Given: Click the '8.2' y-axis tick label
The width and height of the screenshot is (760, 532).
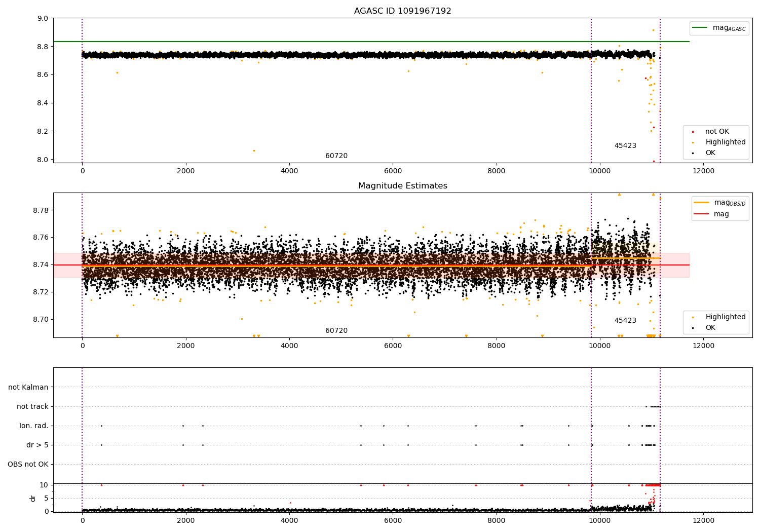Looking at the screenshot, I should (43, 131).
